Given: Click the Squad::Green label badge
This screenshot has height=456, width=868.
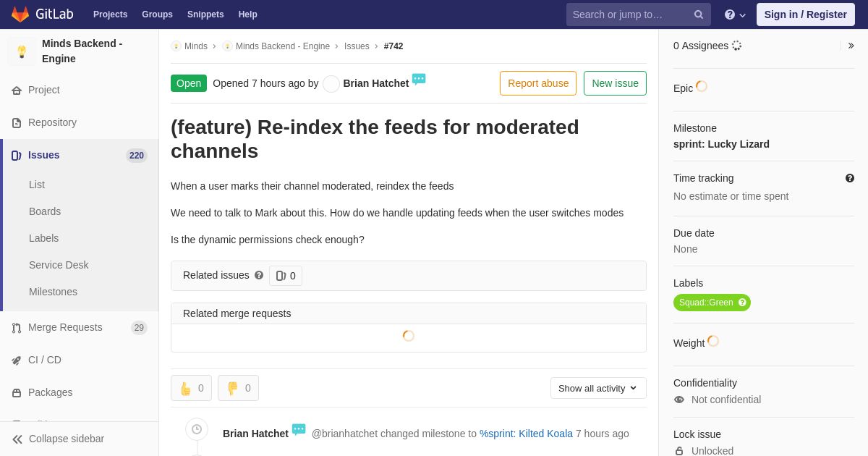Looking at the screenshot, I should coord(712,303).
